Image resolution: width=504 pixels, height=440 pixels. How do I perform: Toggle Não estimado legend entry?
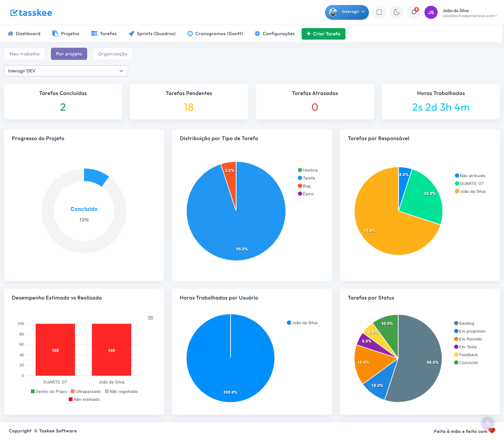click(x=84, y=399)
